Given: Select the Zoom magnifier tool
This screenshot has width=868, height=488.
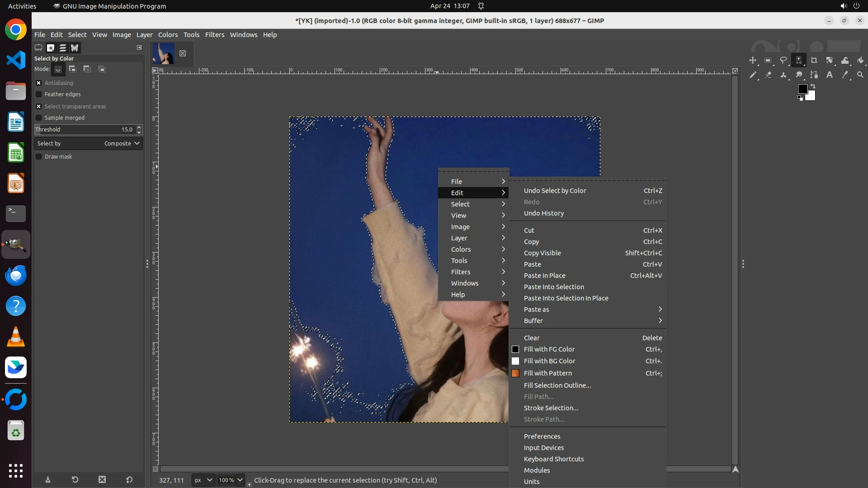Looking at the screenshot, I should [x=860, y=75].
